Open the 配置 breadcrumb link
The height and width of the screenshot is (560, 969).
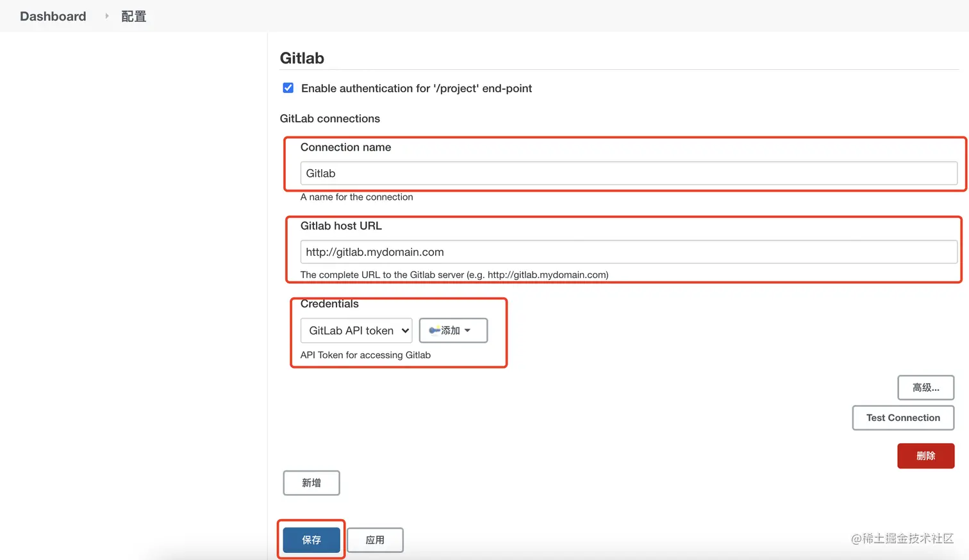(x=134, y=16)
